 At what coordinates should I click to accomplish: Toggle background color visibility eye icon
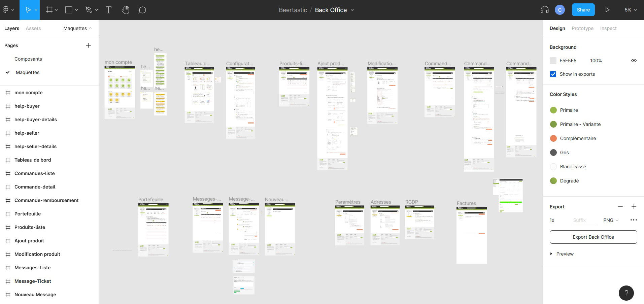pos(634,61)
